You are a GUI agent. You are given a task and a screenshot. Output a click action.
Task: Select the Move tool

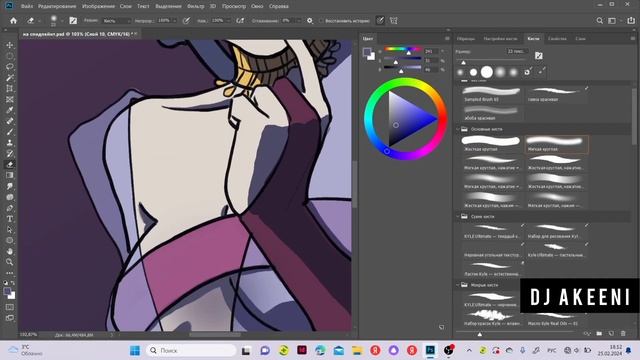point(10,45)
